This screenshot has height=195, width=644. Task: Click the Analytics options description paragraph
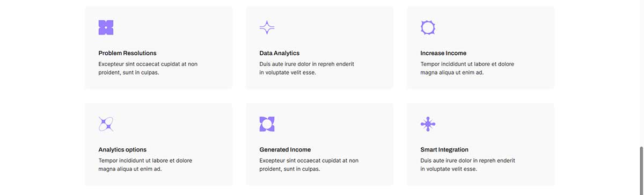(x=145, y=165)
